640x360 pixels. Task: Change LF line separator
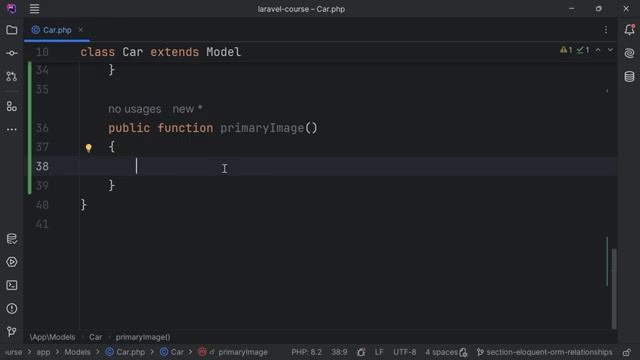click(x=379, y=352)
